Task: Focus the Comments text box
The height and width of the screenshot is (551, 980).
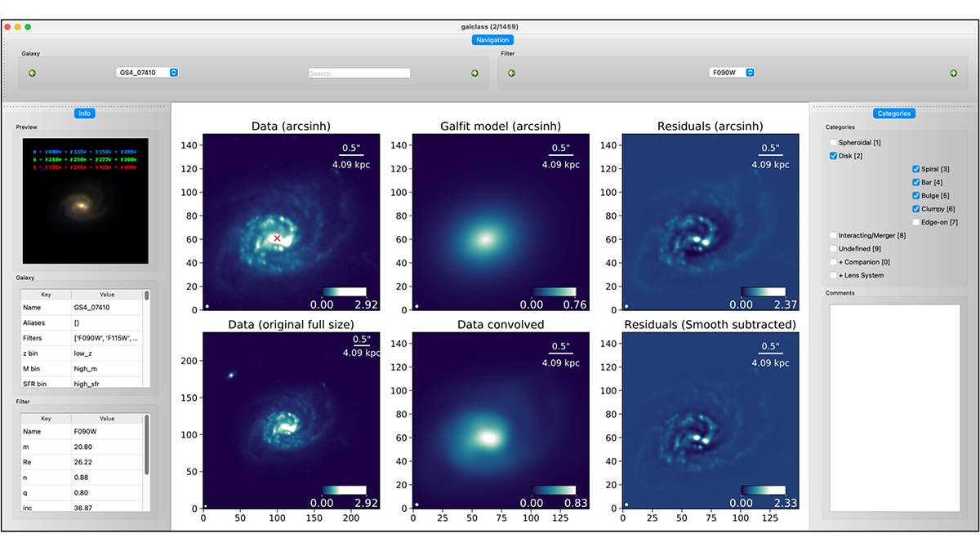Action: (895, 407)
